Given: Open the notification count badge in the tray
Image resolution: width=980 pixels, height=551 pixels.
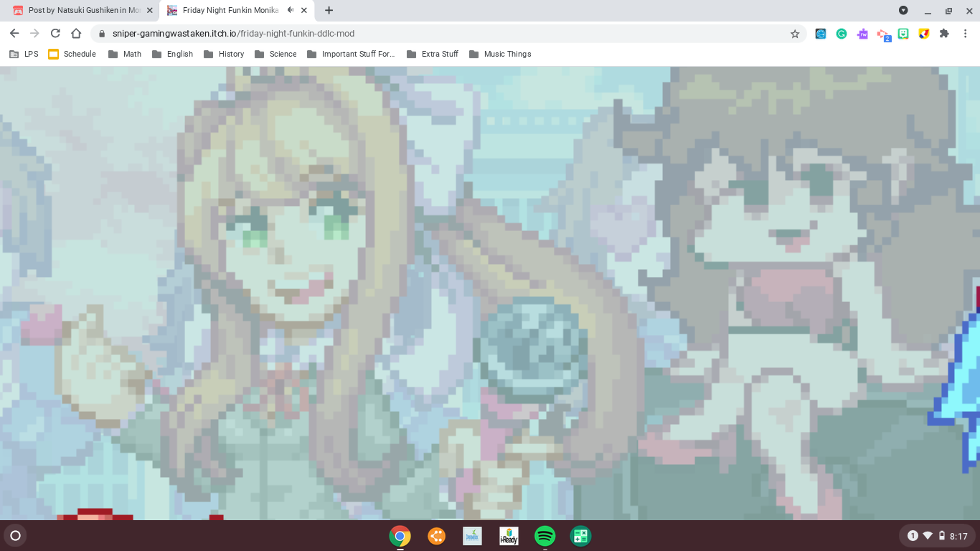Looking at the screenshot, I should point(913,536).
